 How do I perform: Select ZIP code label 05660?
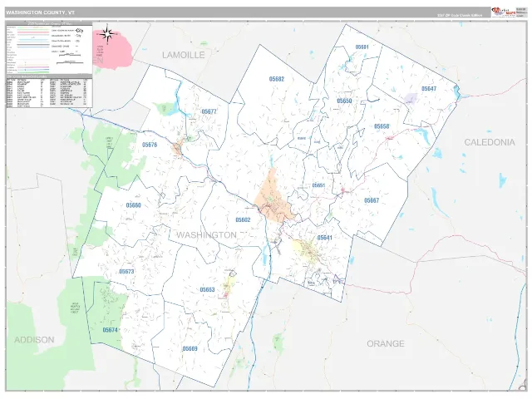pyautogui.click(x=133, y=205)
